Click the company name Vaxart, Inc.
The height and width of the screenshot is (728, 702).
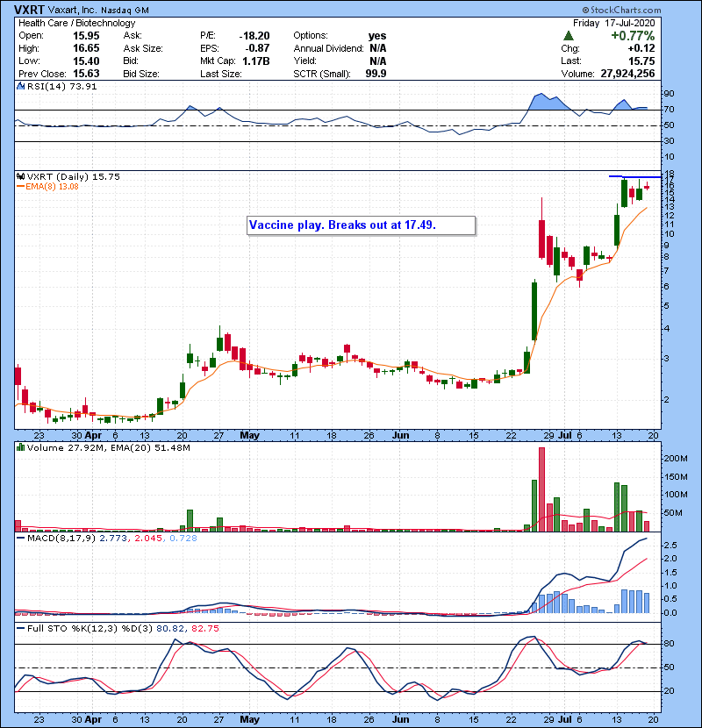71,10
